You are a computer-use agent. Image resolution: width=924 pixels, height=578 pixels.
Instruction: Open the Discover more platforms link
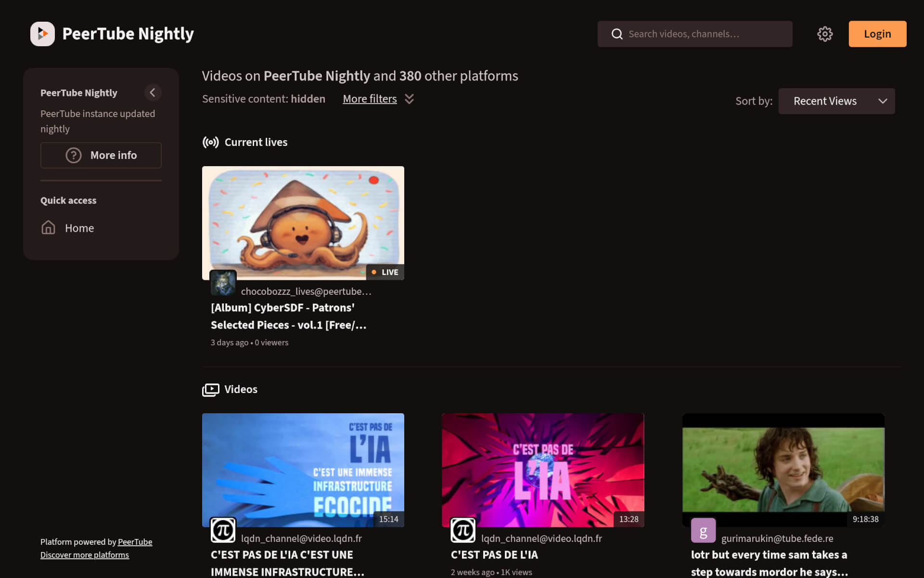[x=84, y=554]
